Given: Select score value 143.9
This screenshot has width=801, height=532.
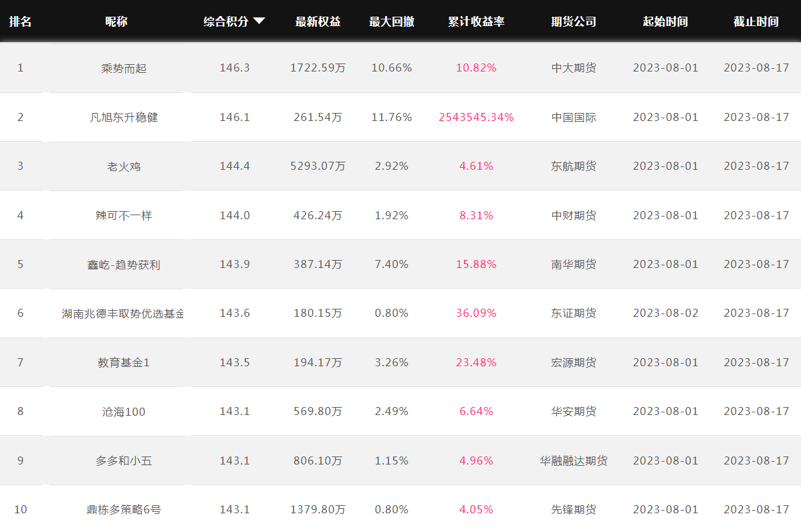Looking at the screenshot, I should 235,264.
